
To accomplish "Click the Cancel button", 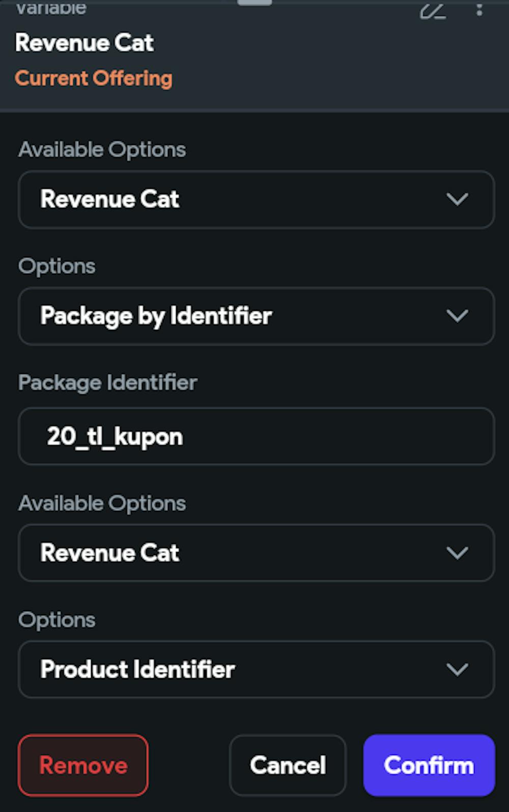I will tap(288, 765).
